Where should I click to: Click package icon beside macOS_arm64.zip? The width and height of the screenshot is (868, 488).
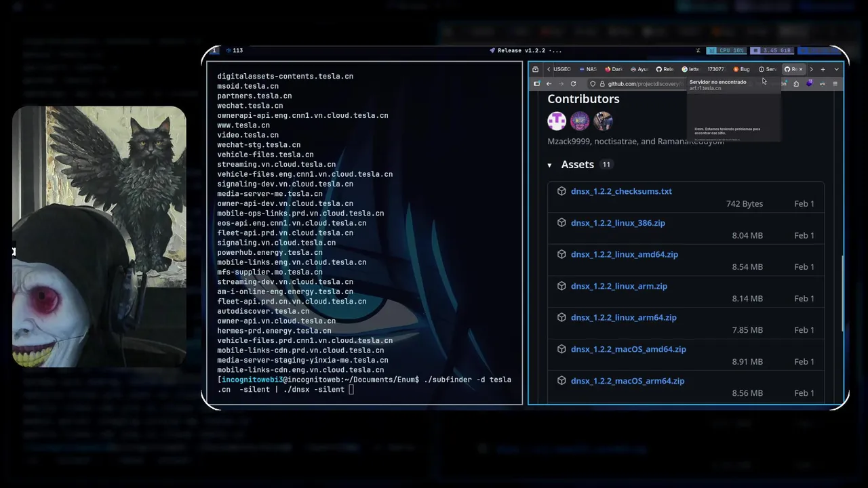(561, 380)
